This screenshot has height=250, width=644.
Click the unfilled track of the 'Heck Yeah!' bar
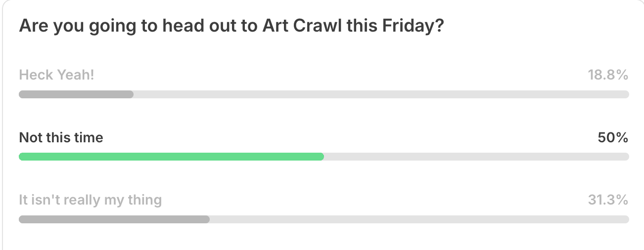(x=381, y=94)
